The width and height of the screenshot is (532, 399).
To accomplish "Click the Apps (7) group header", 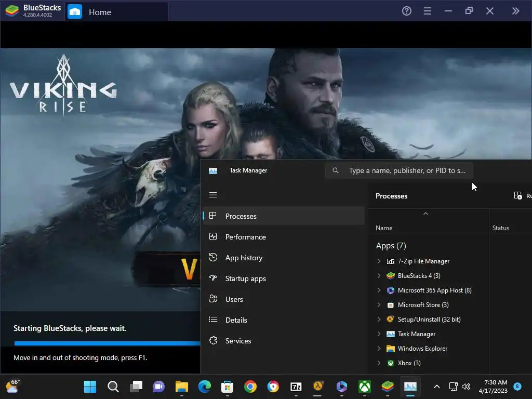I will (x=391, y=246).
